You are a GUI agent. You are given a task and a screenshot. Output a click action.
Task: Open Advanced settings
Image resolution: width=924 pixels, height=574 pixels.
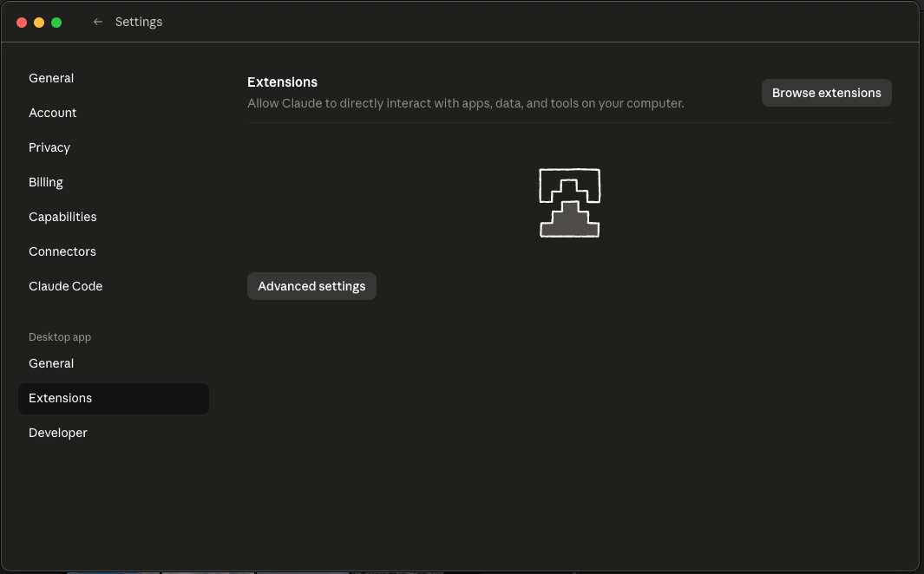[x=311, y=286]
